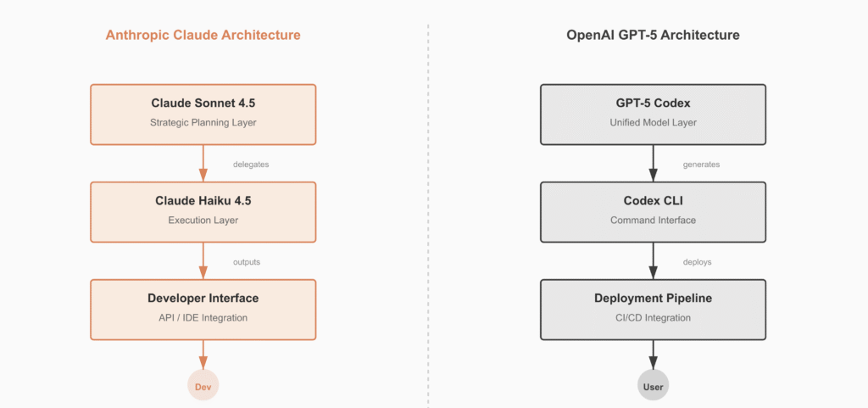Click the OpenAI GPT-5 Architecture heading

pyautogui.click(x=653, y=36)
